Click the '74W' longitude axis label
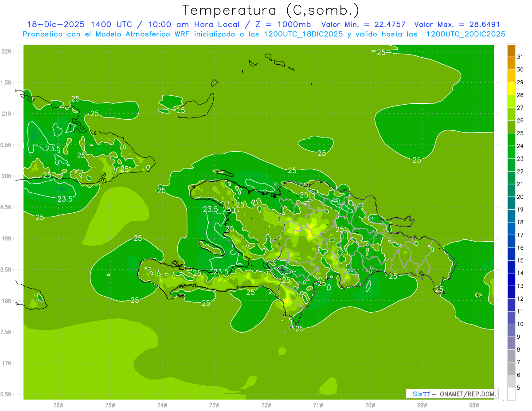The width and height of the screenshot is (532, 411). 162,405
